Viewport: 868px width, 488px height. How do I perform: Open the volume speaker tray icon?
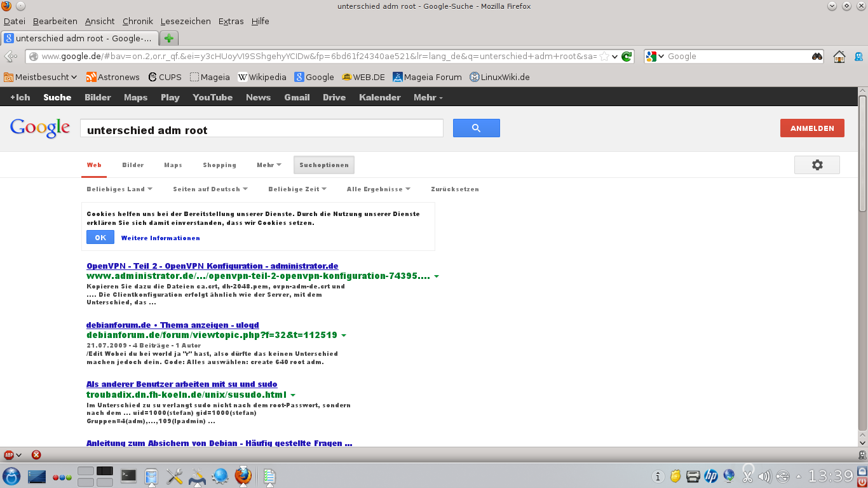pyautogui.click(x=764, y=476)
